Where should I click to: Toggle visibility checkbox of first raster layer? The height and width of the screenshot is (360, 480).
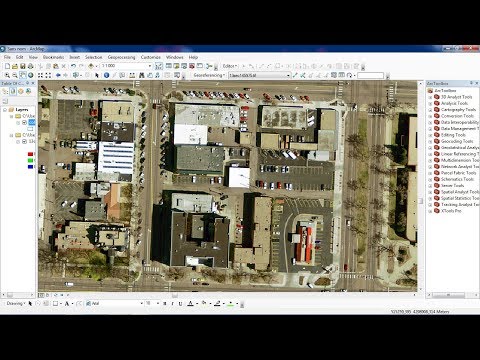point(24,123)
